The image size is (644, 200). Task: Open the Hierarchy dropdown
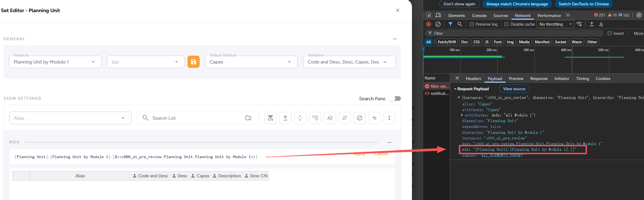55,62
